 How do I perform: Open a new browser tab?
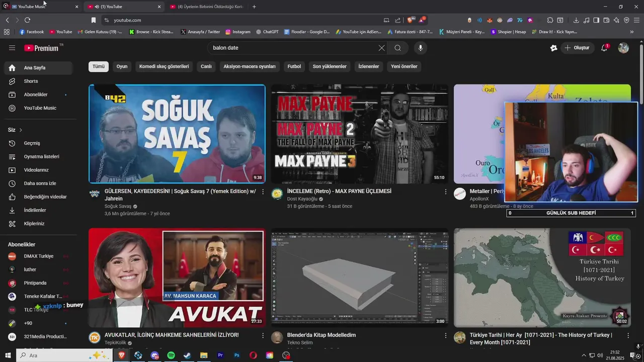click(x=254, y=7)
